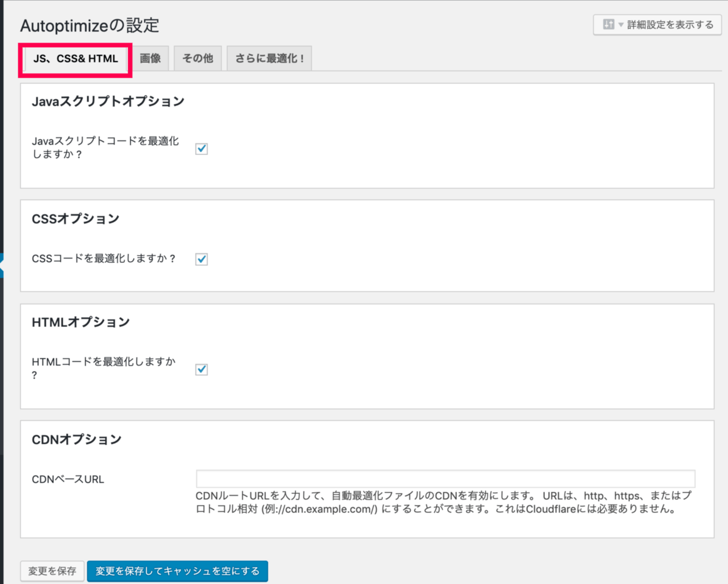The image size is (728, 584).
Task: Enable JavaScript code optimization checkbox
Action: (201, 149)
